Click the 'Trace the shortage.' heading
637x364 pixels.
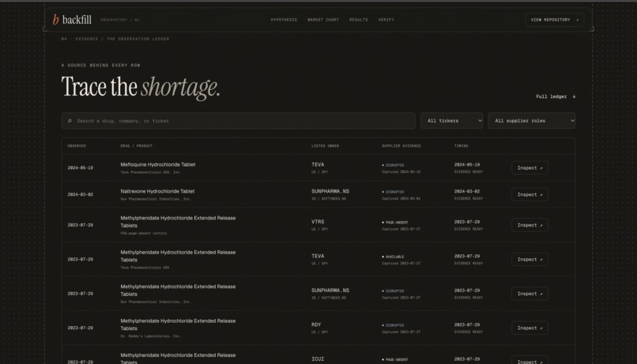pyautogui.click(x=141, y=87)
